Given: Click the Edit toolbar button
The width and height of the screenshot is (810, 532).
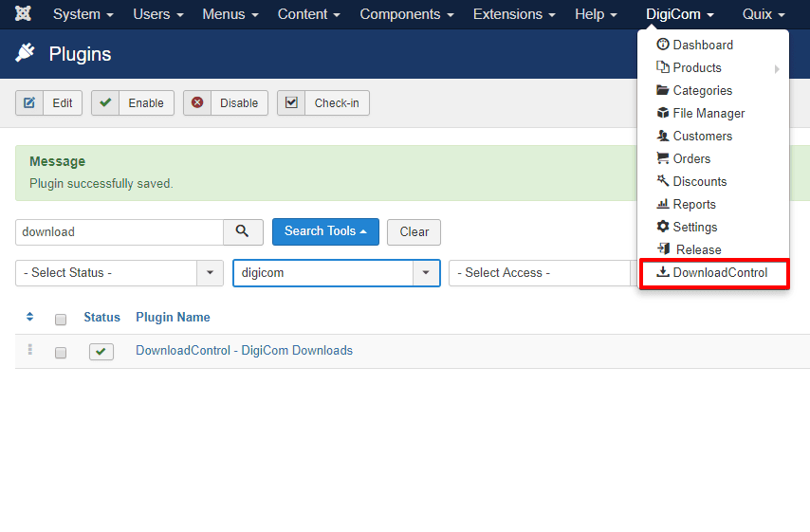Looking at the screenshot, I should point(49,103).
